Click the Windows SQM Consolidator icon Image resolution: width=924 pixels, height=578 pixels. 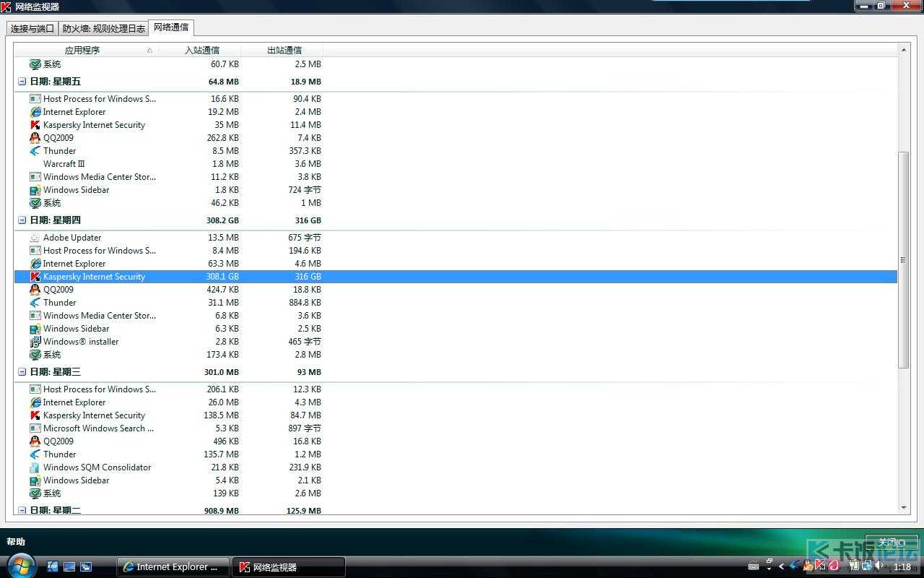35,467
